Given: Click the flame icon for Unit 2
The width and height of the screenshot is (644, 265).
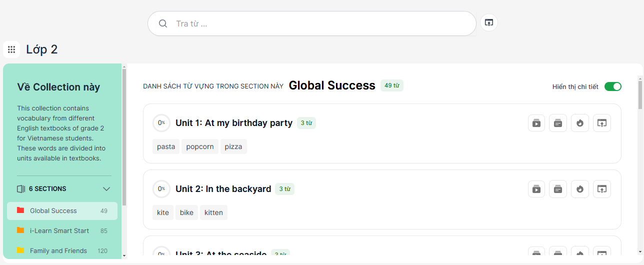Looking at the screenshot, I should (x=580, y=189).
